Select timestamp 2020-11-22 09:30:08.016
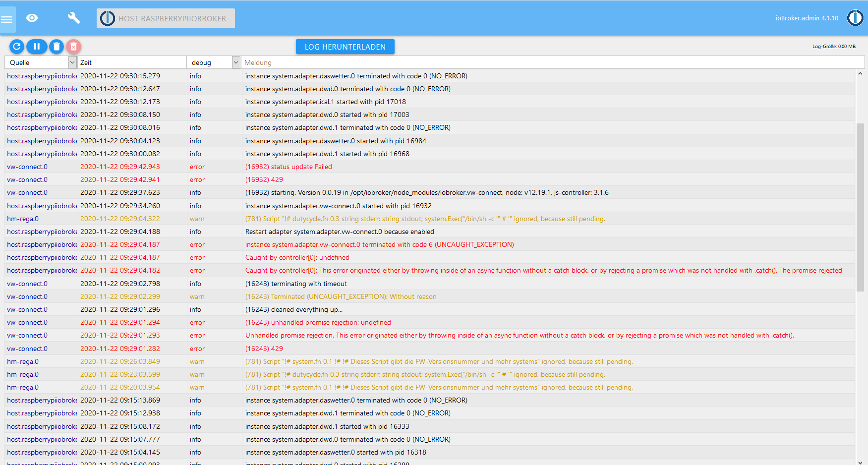Viewport: 868px width, 465px height. pyautogui.click(x=120, y=127)
